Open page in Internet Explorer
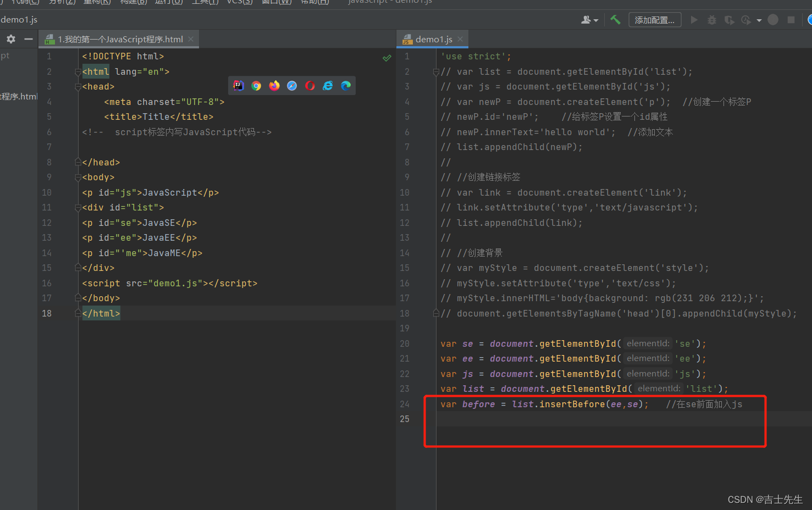The height and width of the screenshot is (510, 812). (x=328, y=86)
